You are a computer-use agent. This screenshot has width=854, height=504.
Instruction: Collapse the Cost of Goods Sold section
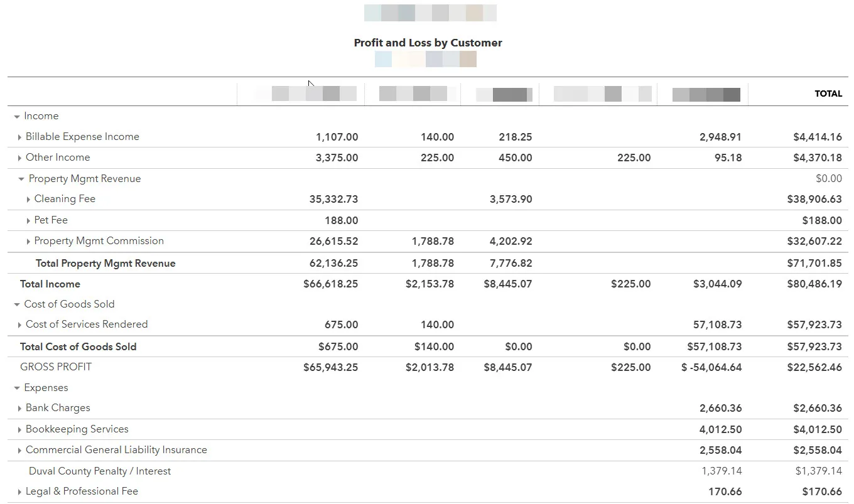pos(17,305)
